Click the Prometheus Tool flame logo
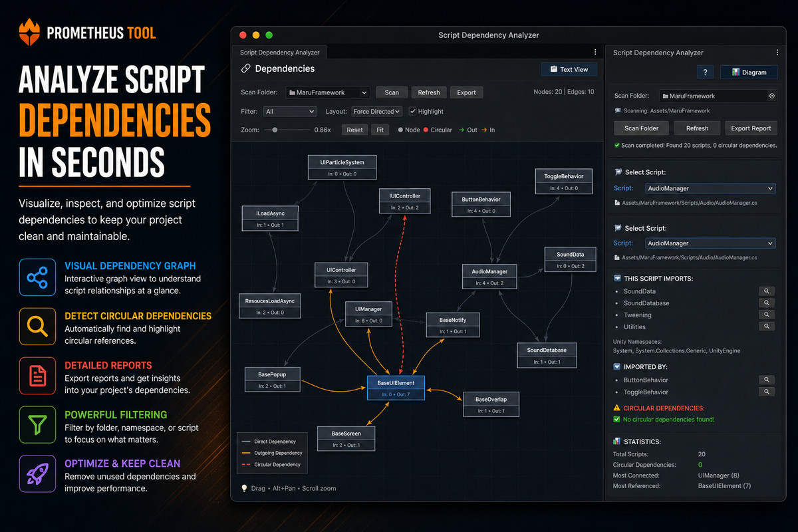 coord(30,31)
